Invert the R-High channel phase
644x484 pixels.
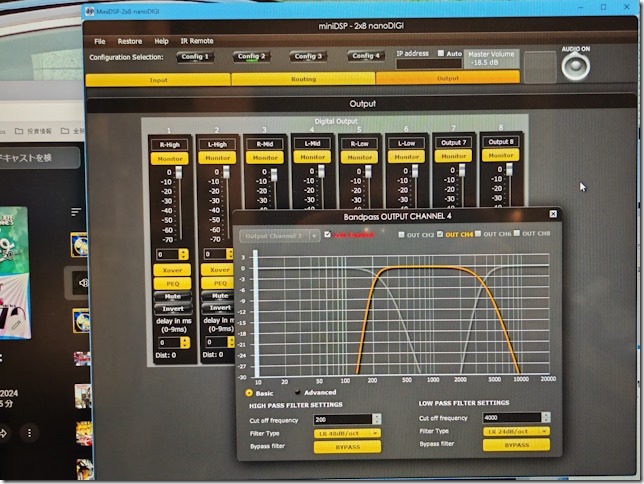tap(172, 309)
